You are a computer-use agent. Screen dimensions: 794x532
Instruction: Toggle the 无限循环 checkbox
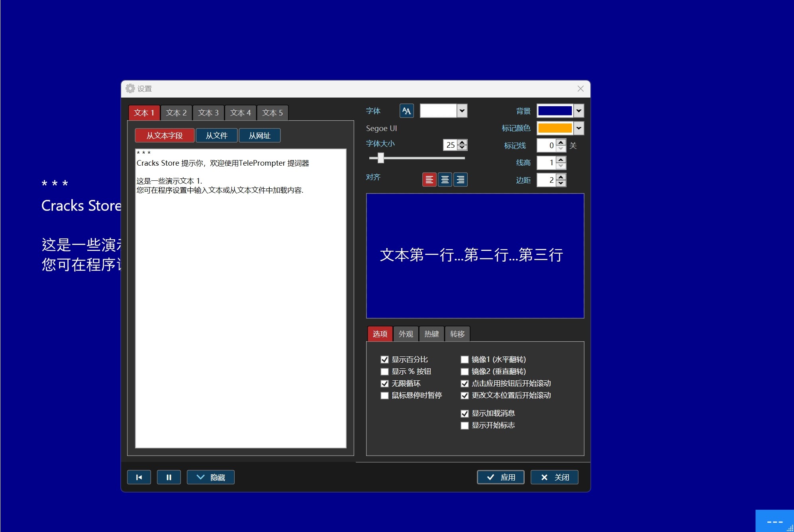click(x=384, y=383)
